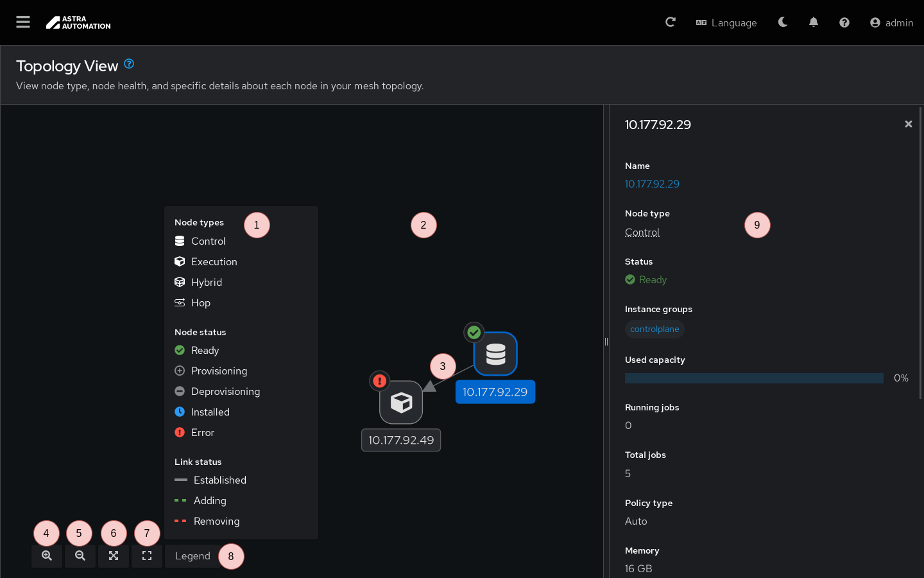This screenshot has width=924, height=578.
Task: Open the notifications bell
Action: (814, 22)
